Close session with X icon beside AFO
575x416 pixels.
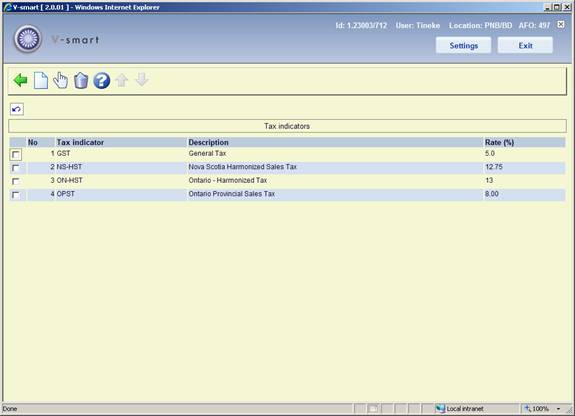click(561, 24)
